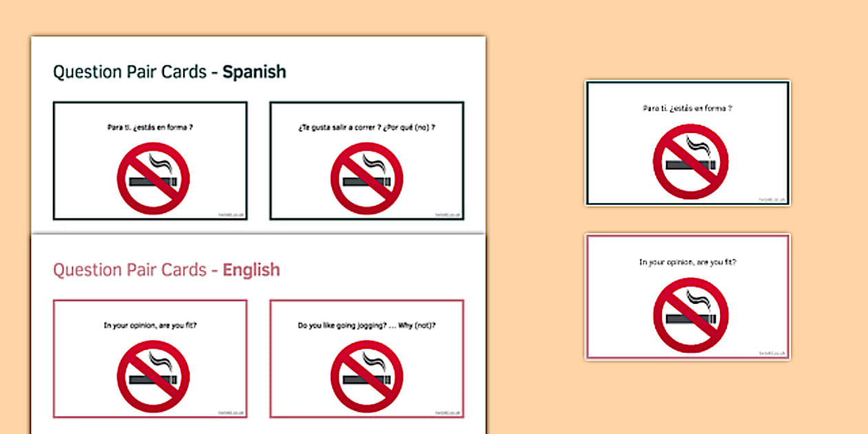
Task: Click the no-smoking icon under "¿Te gusta salir a correr?"
Action: [x=366, y=178]
